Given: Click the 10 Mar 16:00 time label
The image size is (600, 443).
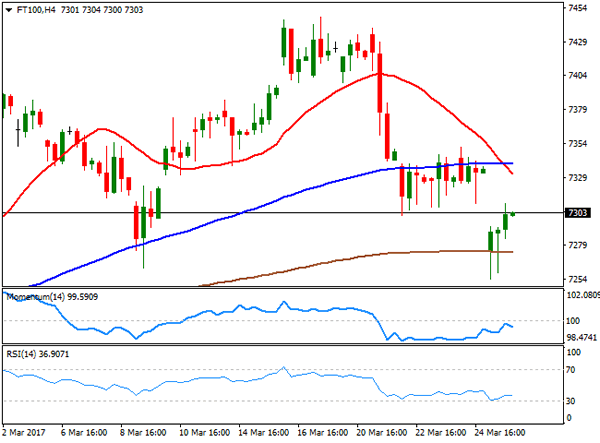Looking at the screenshot, I should pyautogui.click(x=204, y=433).
